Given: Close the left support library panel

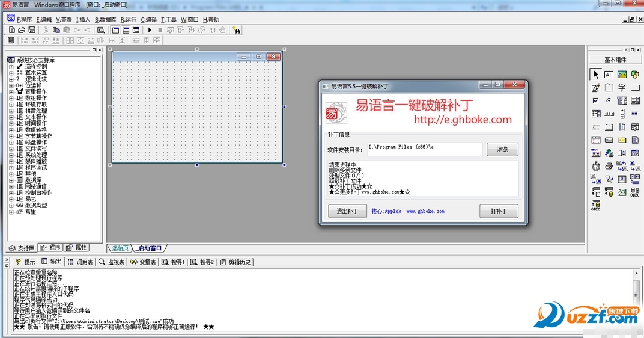Looking at the screenshot, I should 100,50.
